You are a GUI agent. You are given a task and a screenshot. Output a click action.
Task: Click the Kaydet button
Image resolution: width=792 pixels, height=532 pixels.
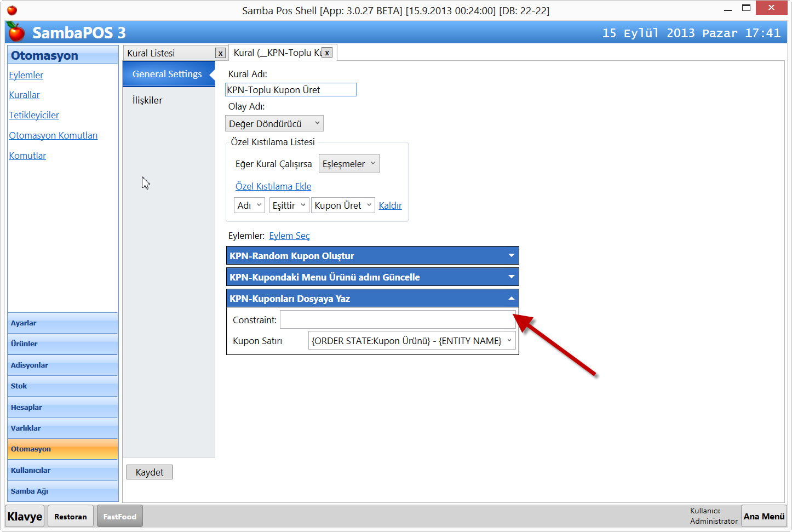(150, 472)
